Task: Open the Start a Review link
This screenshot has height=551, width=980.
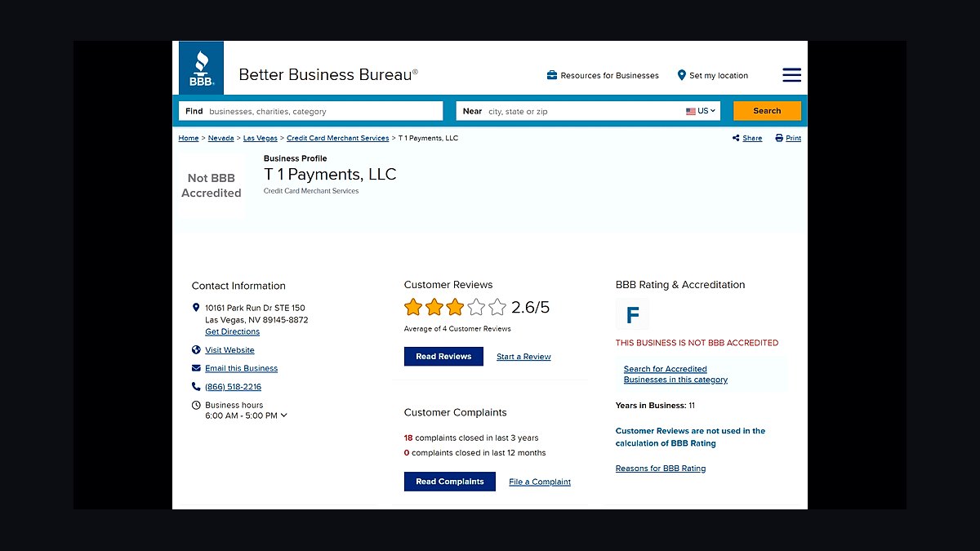Action: click(523, 357)
